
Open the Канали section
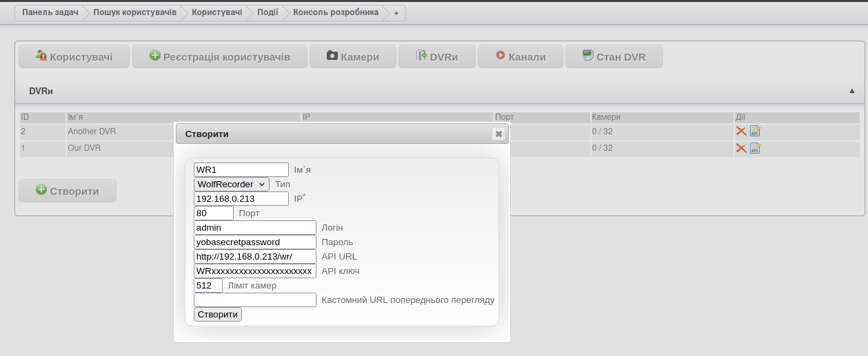(x=520, y=57)
